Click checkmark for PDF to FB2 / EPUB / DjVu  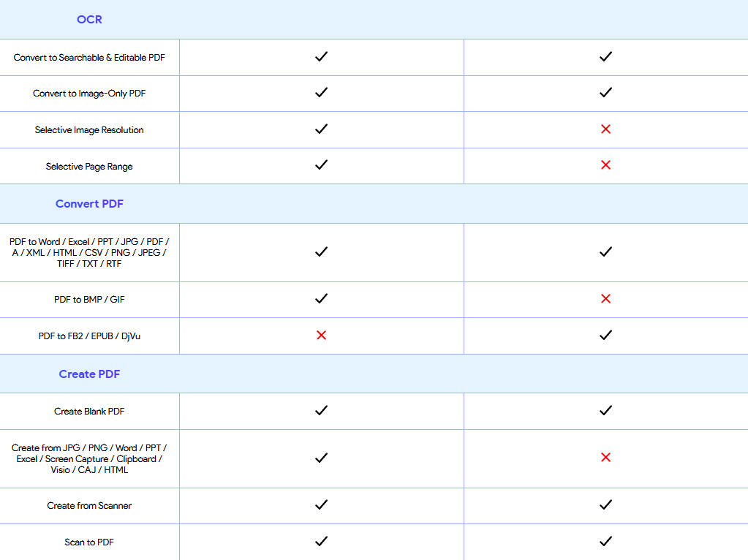pyautogui.click(x=606, y=336)
